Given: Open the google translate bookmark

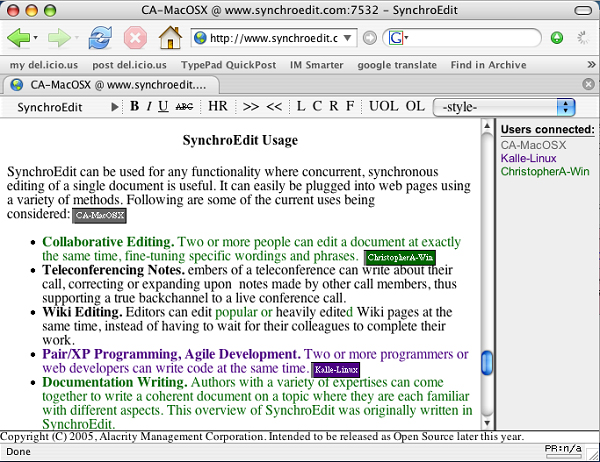Looking at the screenshot, I should [397, 65].
